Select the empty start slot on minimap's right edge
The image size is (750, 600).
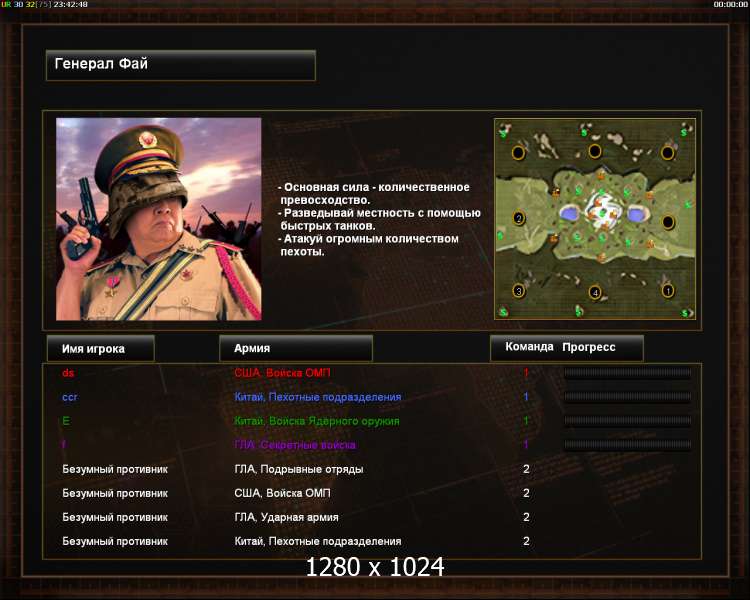click(668, 222)
